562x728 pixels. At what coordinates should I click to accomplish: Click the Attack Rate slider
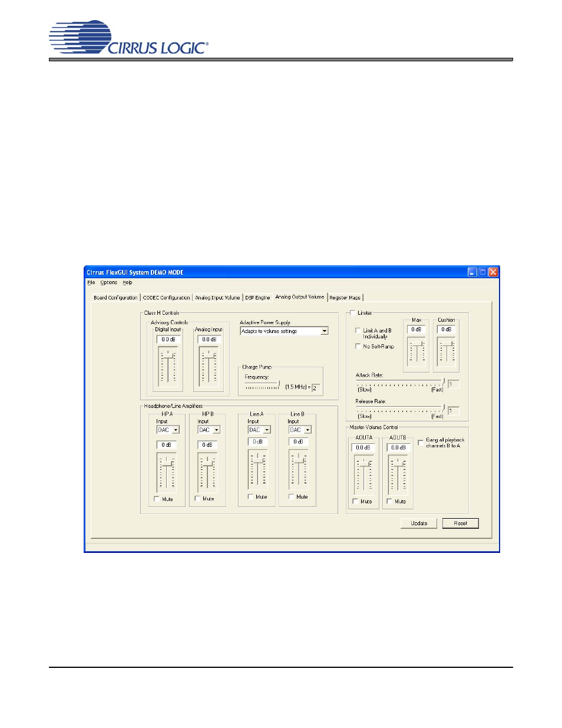pos(401,383)
